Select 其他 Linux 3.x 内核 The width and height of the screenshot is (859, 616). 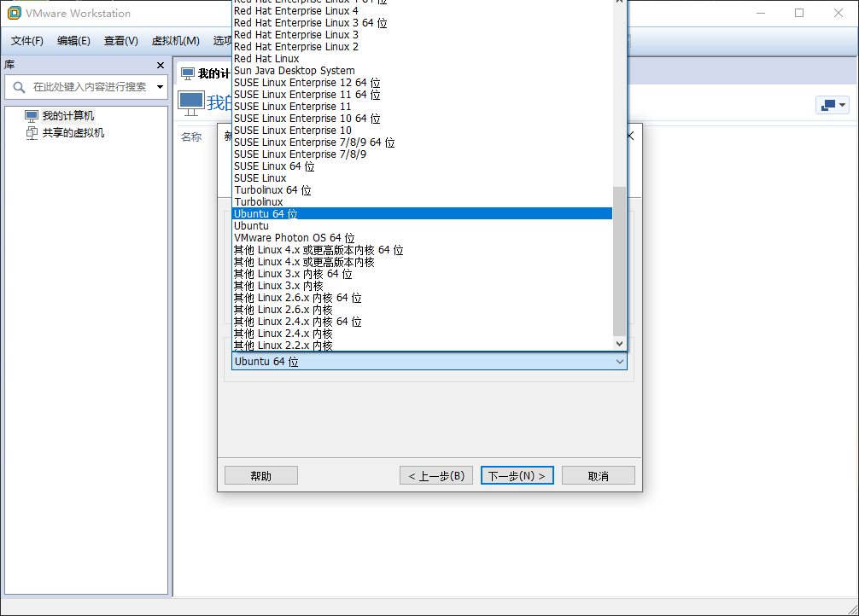(x=423, y=286)
